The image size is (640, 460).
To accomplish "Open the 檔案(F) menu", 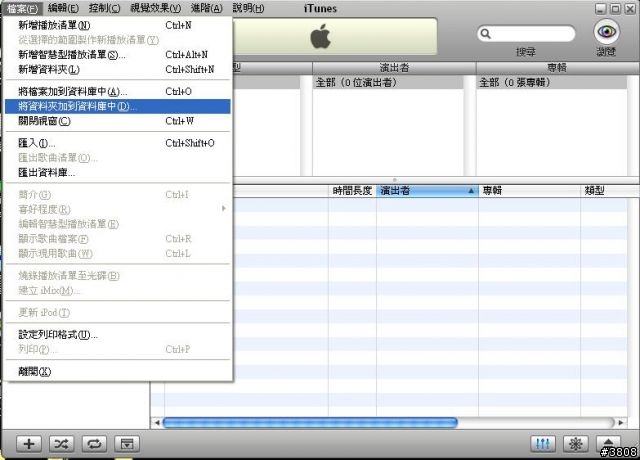I will (22, 8).
